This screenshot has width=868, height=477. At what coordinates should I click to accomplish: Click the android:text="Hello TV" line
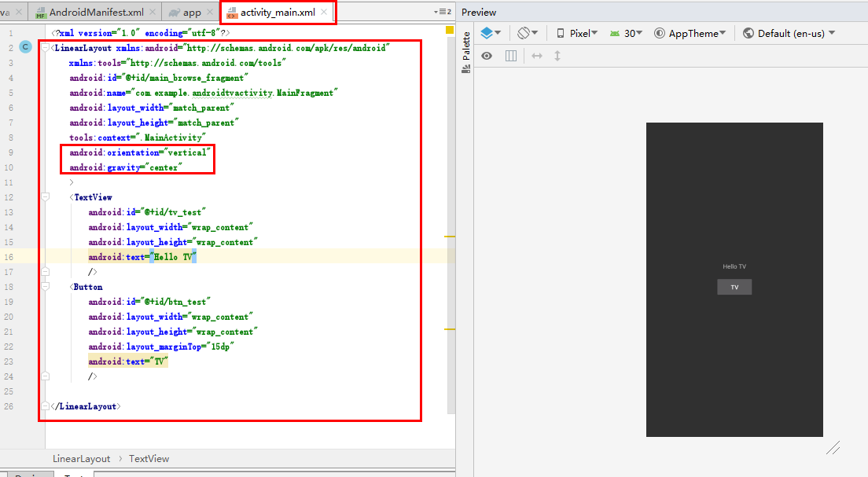point(142,257)
